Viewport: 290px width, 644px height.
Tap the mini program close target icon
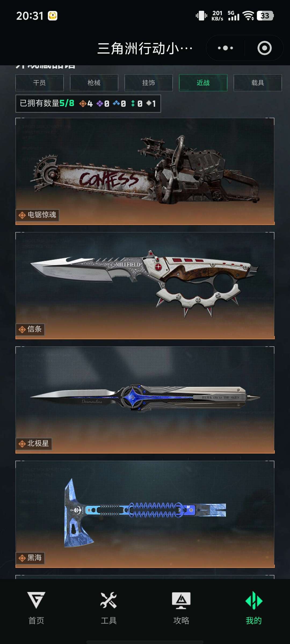[264, 48]
